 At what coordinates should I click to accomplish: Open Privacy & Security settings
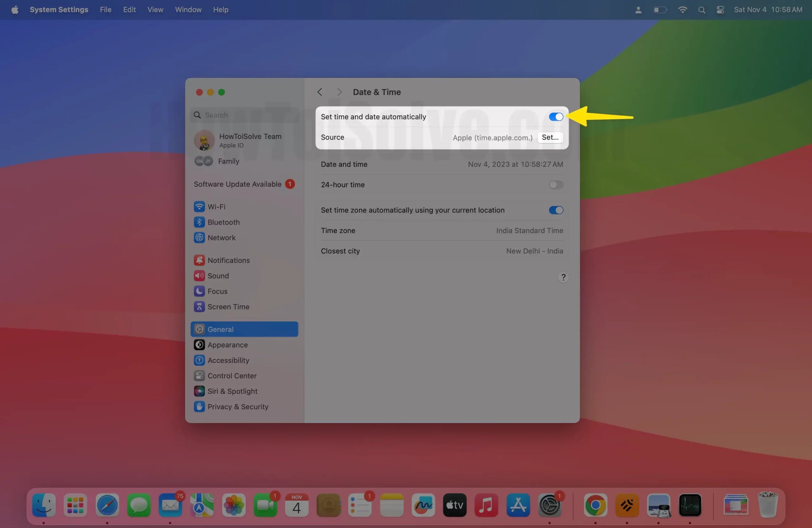(238, 407)
